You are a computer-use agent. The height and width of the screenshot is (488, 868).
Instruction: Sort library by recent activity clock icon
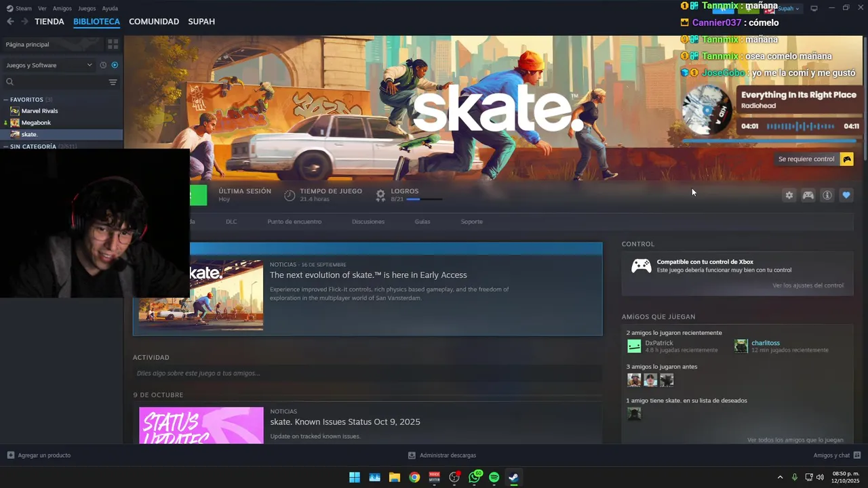(103, 65)
